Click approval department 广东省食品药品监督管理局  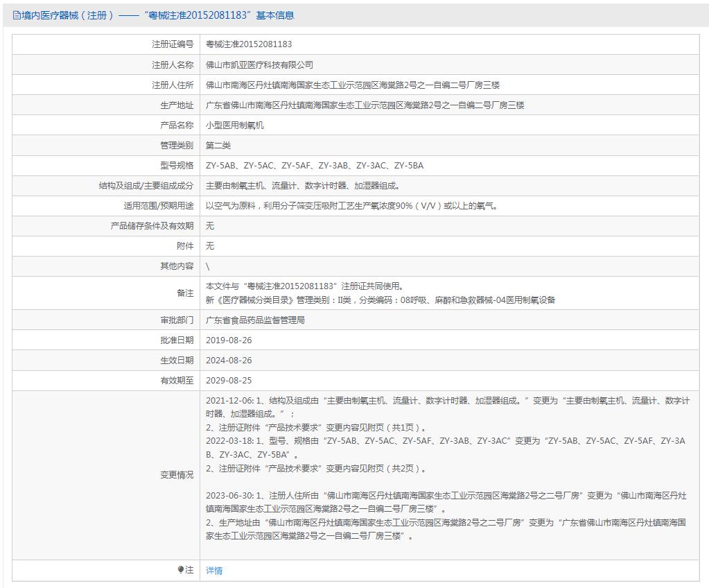coord(255,320)
